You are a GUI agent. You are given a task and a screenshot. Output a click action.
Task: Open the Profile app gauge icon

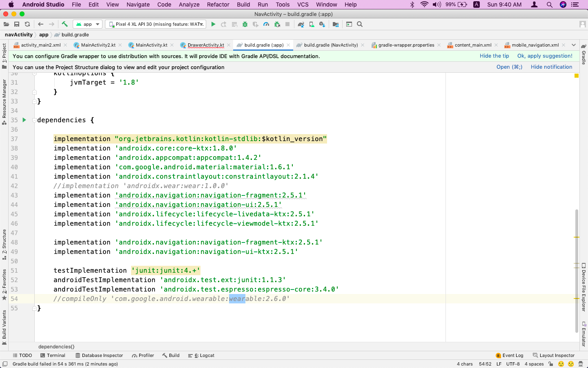coord(266,25)
